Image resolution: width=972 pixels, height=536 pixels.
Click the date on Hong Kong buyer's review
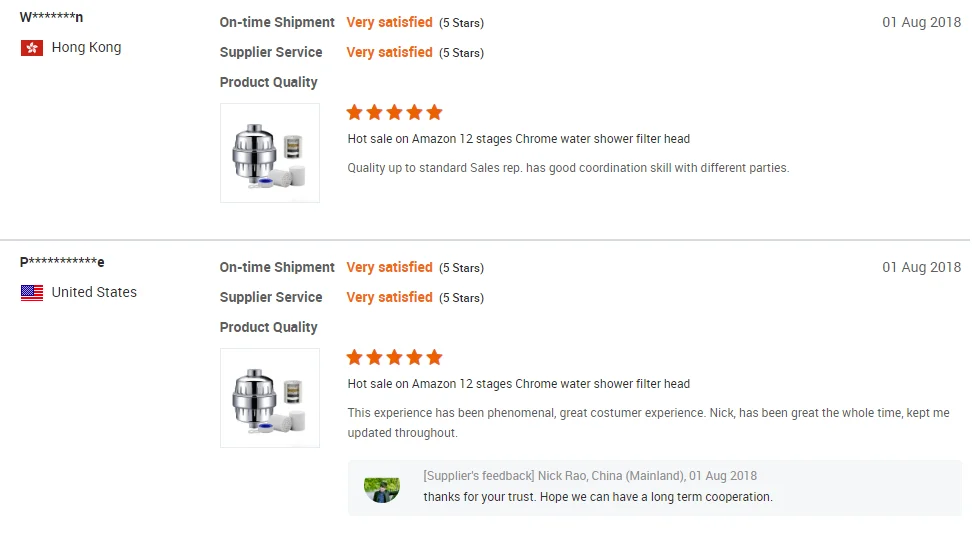tap(921, 22)
